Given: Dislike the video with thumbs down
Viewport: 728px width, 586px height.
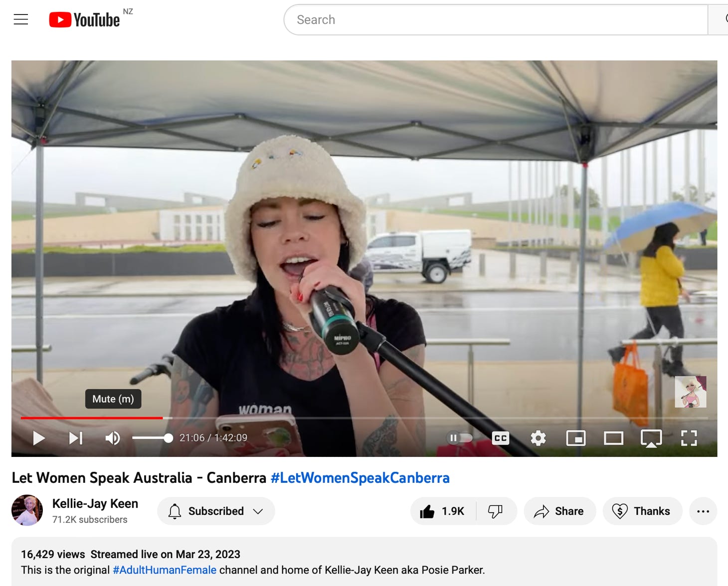Looking at the screenshot, I should click(495, 511).
